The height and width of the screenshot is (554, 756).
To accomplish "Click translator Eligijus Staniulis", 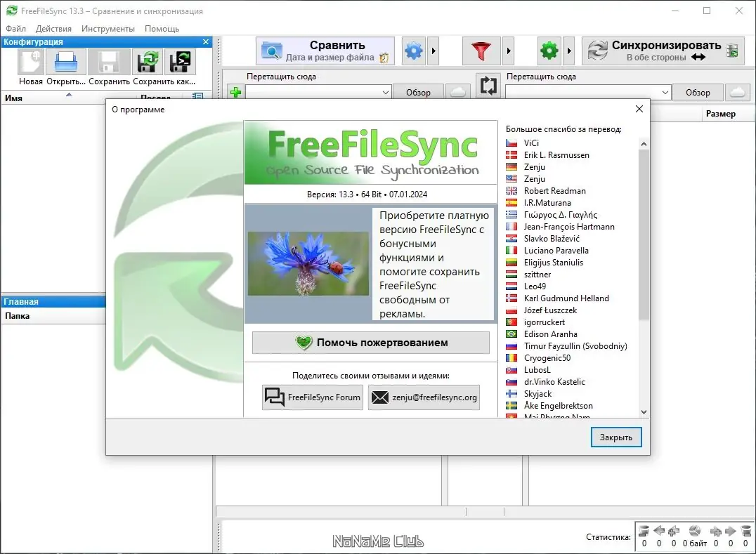I will pos(554,263).
